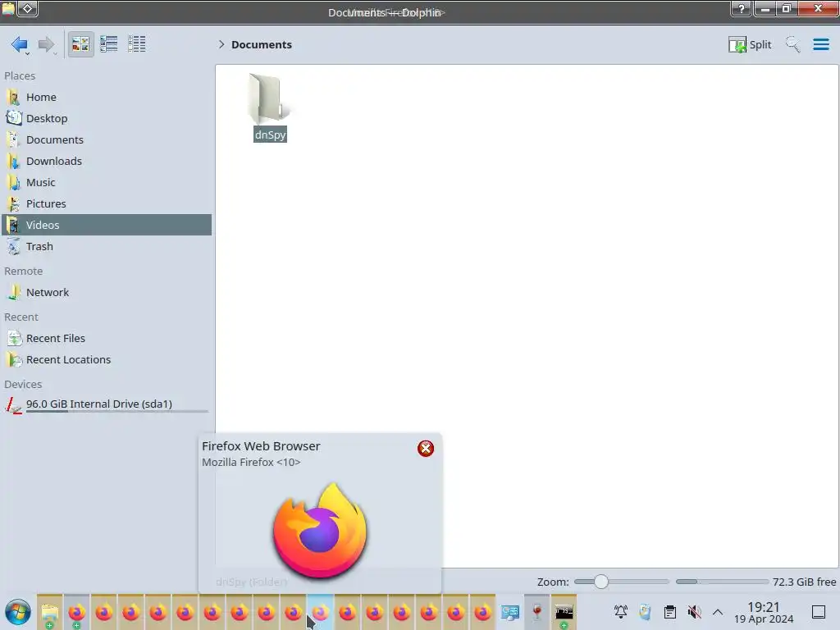Expand hidden system tray icons arrow

coord(718,612)
